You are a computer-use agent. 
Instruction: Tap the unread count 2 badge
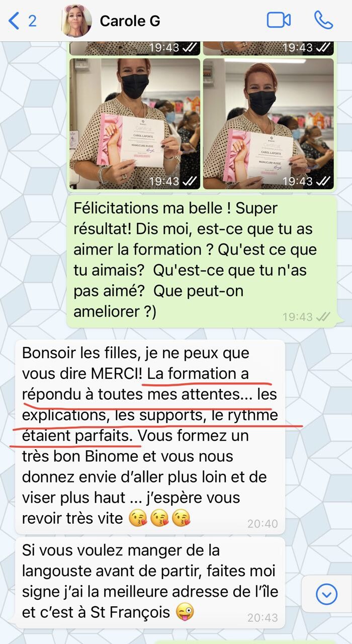(x=32, y=21)
